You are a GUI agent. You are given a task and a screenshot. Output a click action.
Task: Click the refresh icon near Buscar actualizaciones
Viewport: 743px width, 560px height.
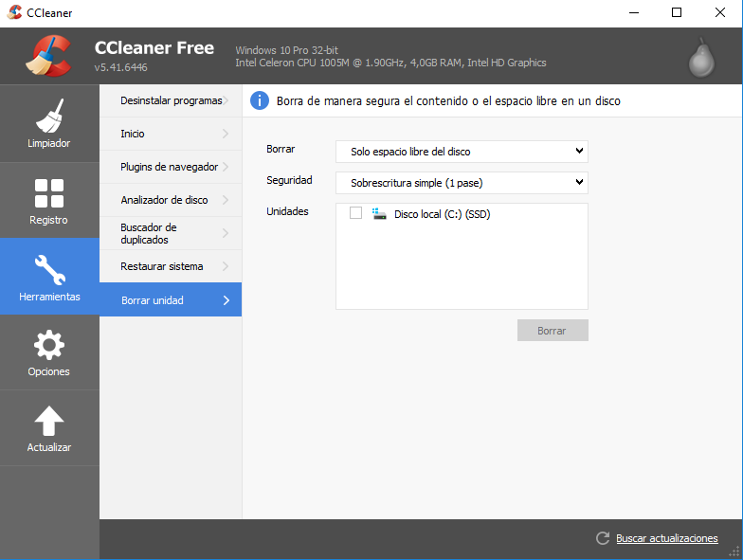pyautogui.click(x=603, y=538)
